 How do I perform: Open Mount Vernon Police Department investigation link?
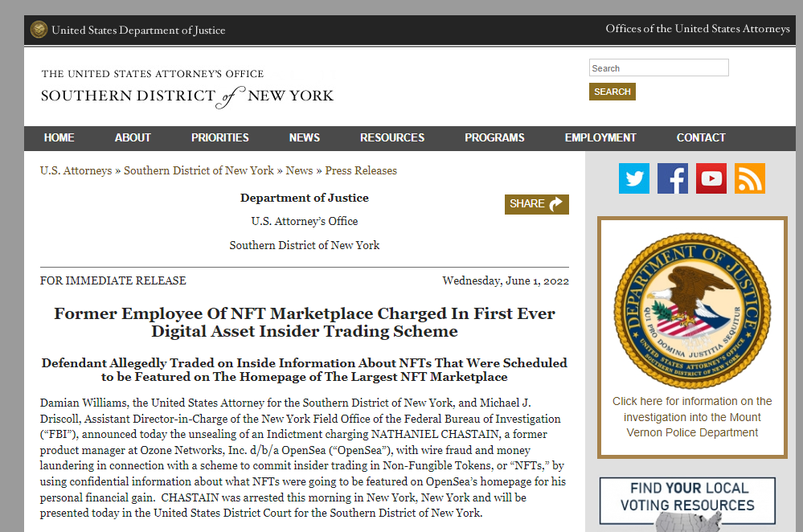tap(692, 417)
